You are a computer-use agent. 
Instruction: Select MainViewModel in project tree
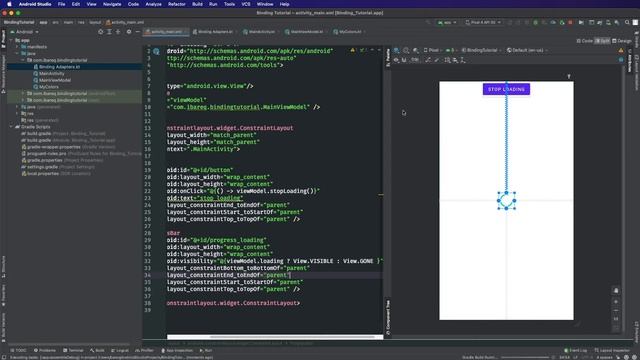click(55, 80)
